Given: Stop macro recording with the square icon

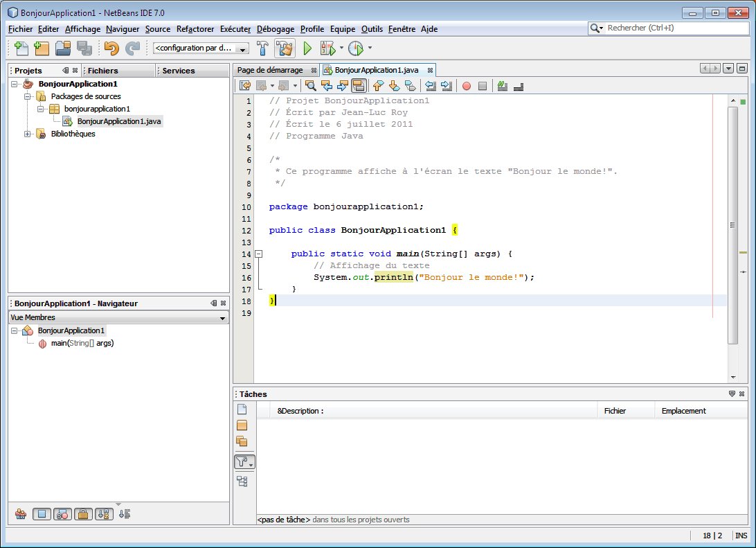Looking at the screenshot, I should (x=482, y=86).
